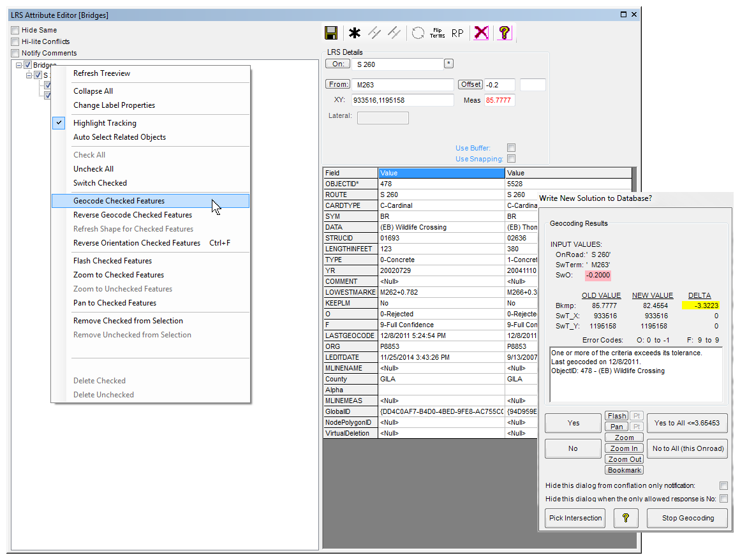Screen dimensions: 740x560
Task: Toggle Highlight Tracking menu option
Action: click(151, 123)
